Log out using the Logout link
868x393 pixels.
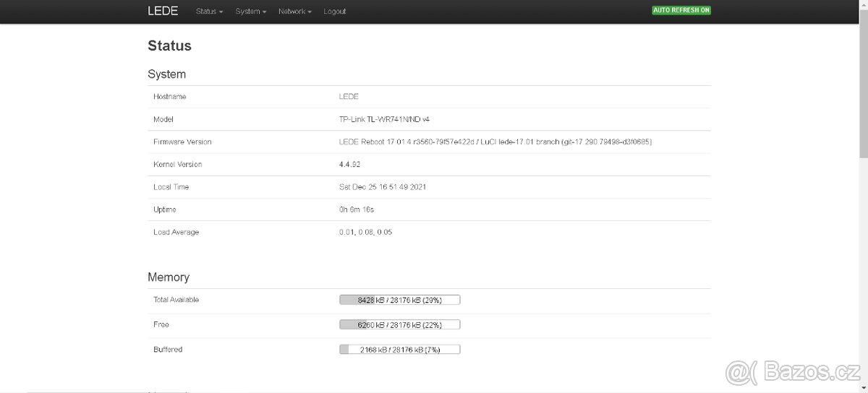tap(335, 12)
